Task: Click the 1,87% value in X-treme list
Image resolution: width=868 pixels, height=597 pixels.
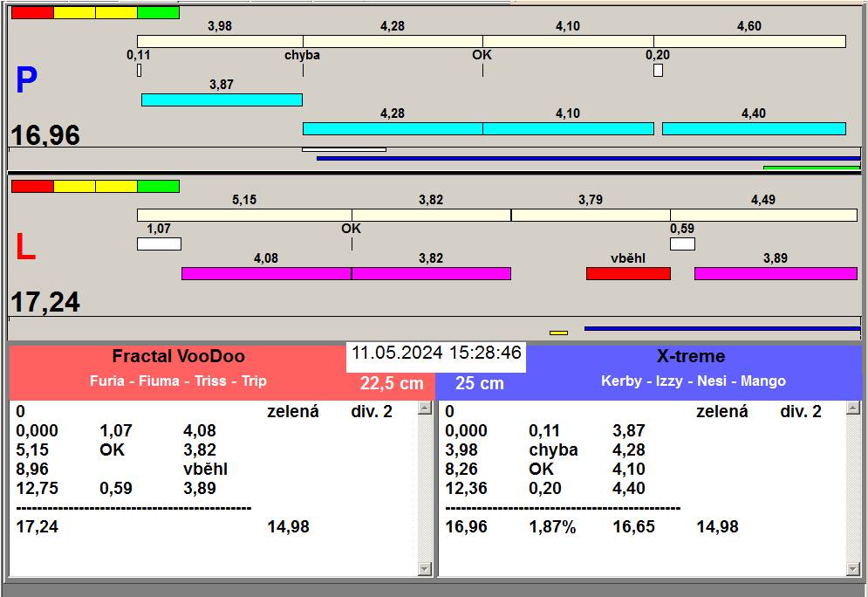Action: (552, 526)
